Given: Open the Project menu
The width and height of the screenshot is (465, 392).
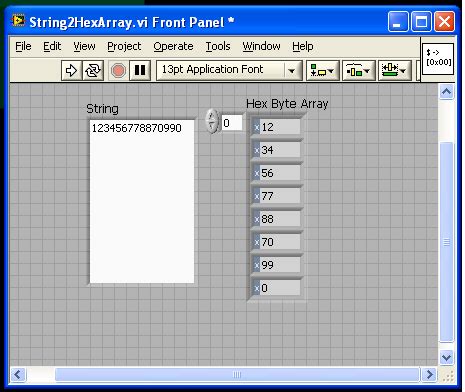Looking at the screenshot, I should click(x=124, y=46).
